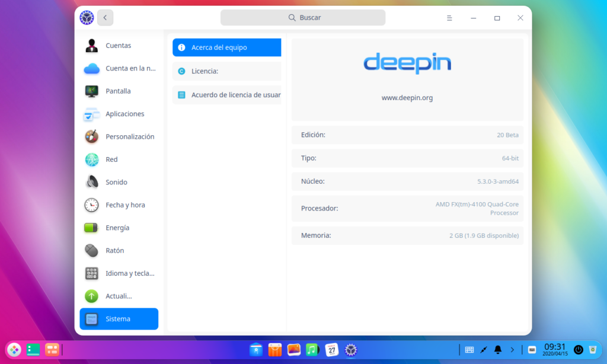
Task: Click the 64-bit type value
Action: click(510, 158)
